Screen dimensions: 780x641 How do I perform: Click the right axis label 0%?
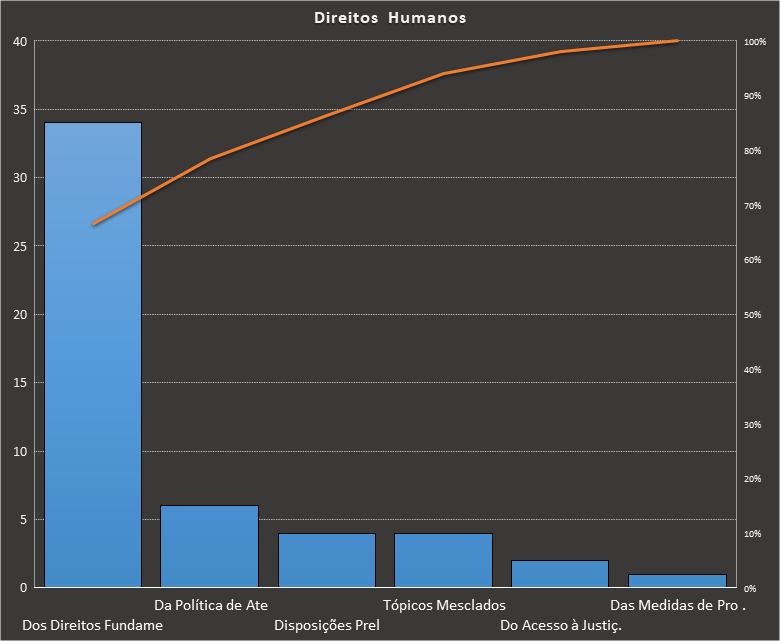point(750,589)
